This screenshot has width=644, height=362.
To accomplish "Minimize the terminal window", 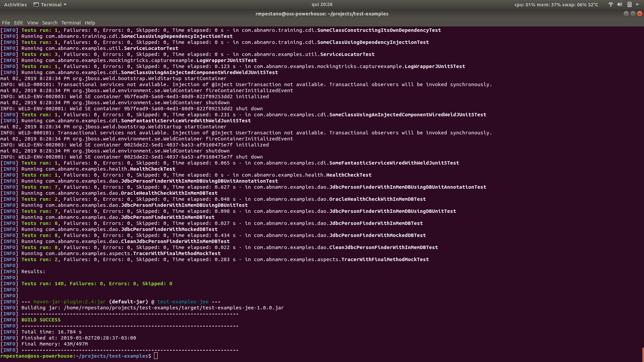I will point(626,13).
